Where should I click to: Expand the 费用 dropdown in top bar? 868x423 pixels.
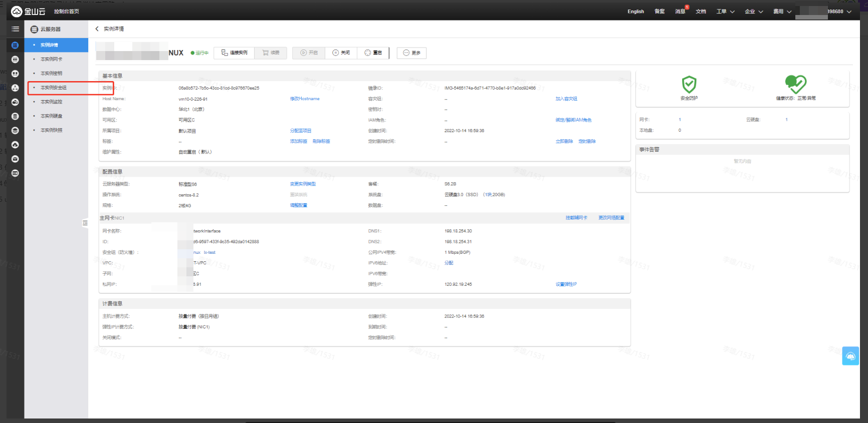(782, 12)
